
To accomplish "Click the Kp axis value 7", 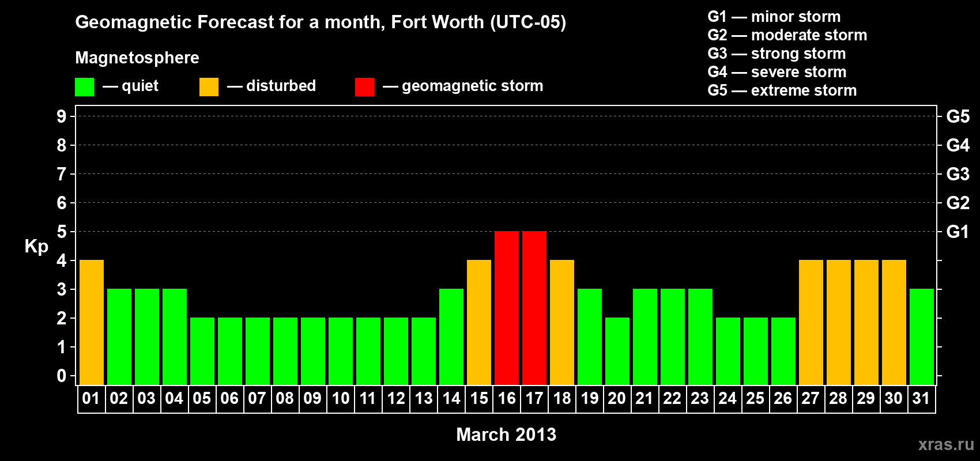I will [x=62, y=174].
